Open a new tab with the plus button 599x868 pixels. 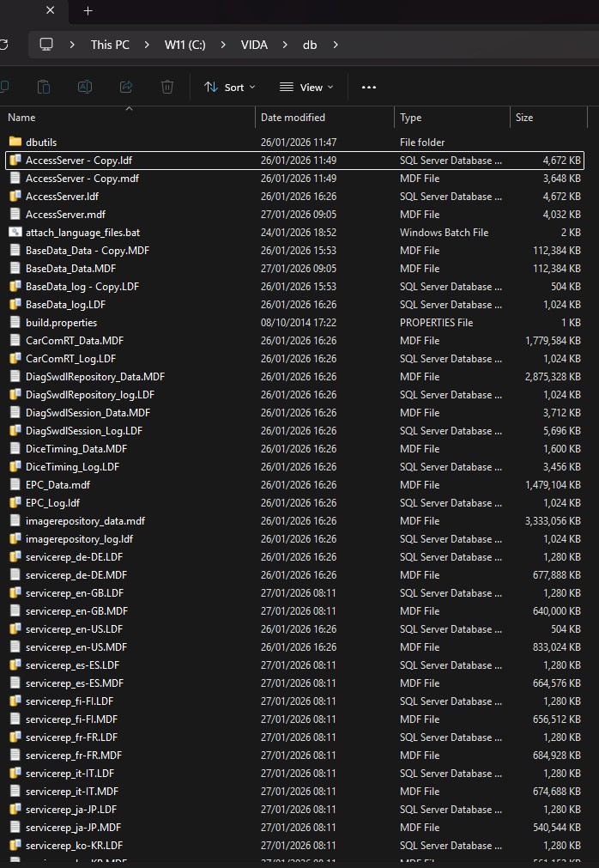point(88,11)
